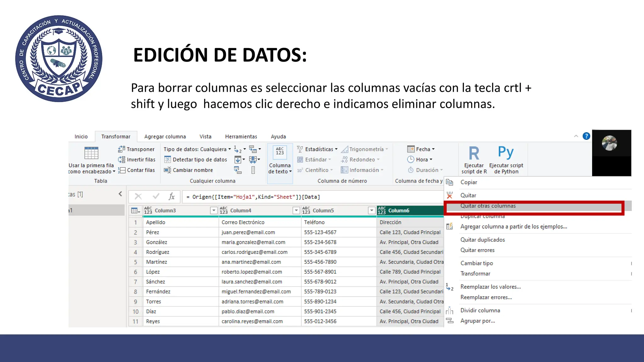Click Column4 ABC123 data type icon

(224, 211)
